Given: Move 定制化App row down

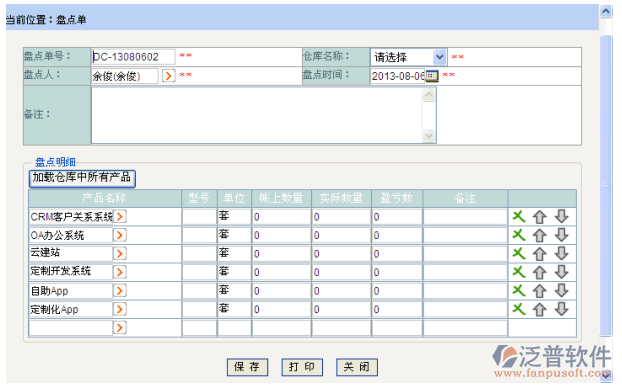Looking at the screenshot, I should (x=561, y=309).
